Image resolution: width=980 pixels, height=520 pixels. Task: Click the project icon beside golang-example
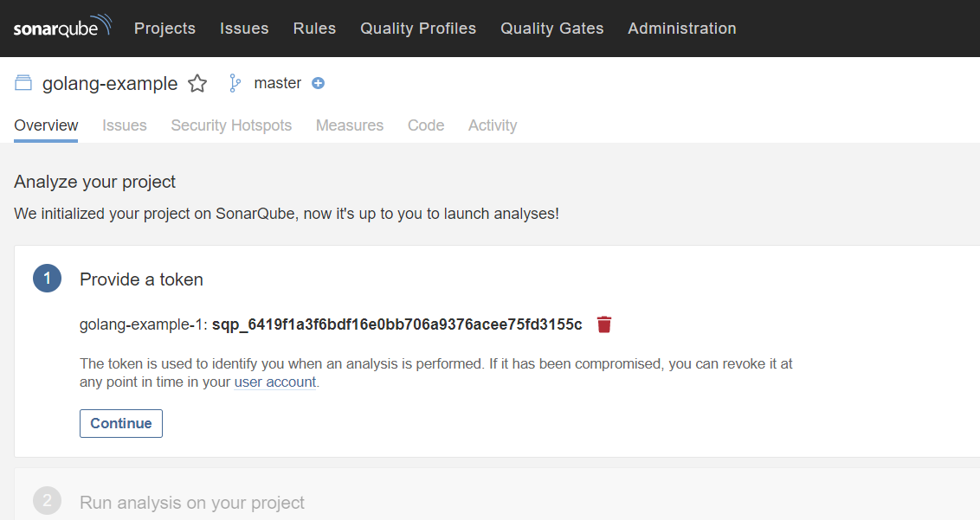coord(23,82)
